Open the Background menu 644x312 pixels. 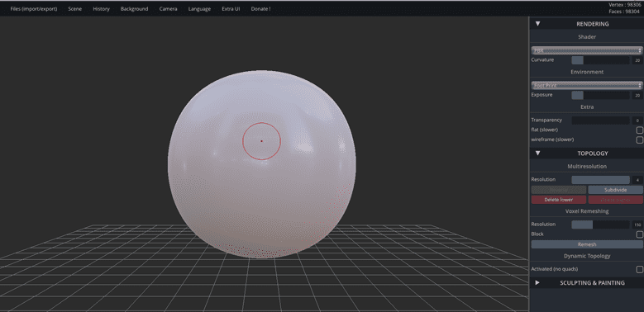coord(134,8)
